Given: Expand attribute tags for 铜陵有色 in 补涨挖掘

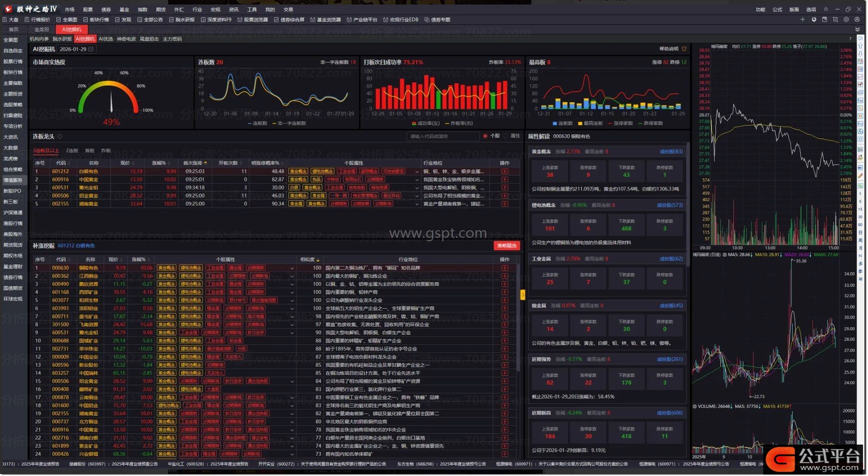Looking at the screenshot, I should click(292, 268).
